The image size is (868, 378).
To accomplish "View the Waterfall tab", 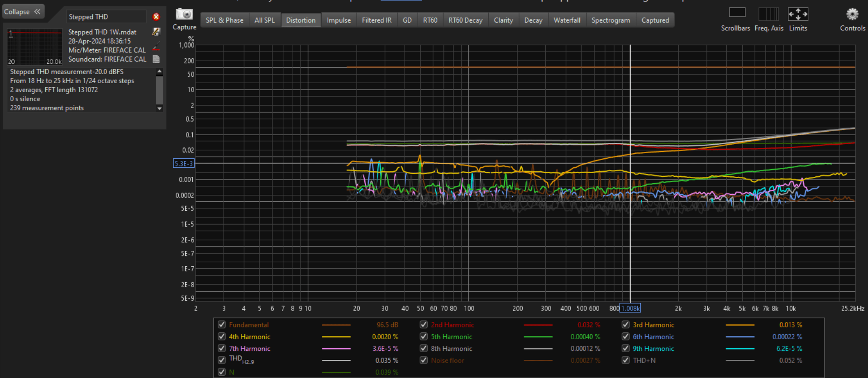I will click(567, 20).
